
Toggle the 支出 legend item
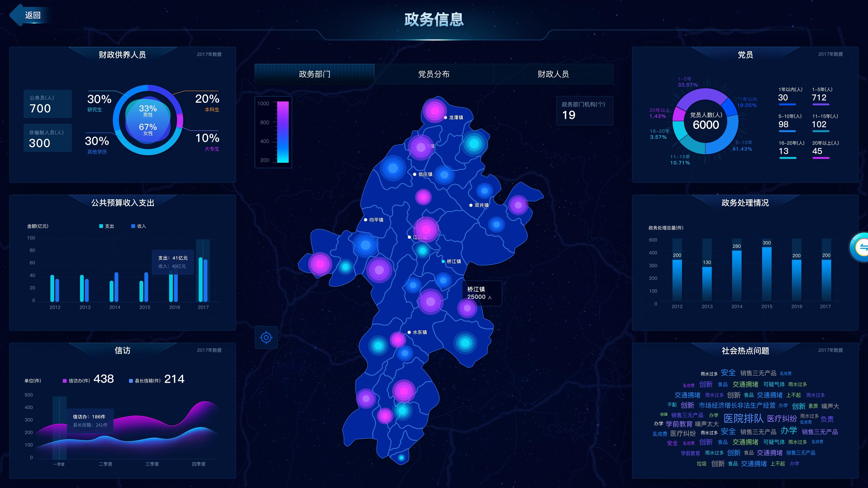(106, 226)
